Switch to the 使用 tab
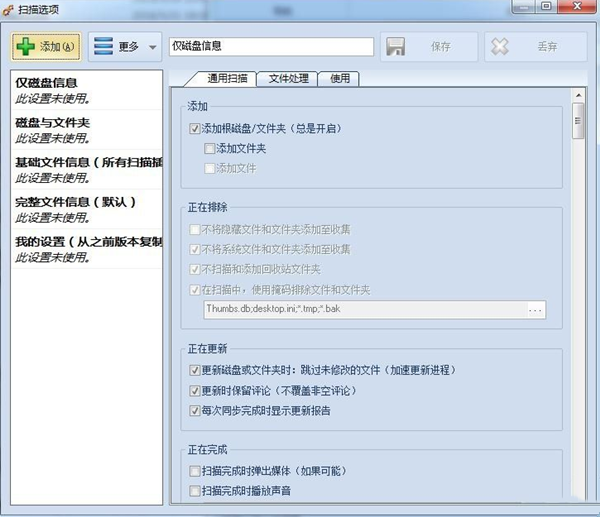The image size is (600, 517). click(x=340, y=79)
